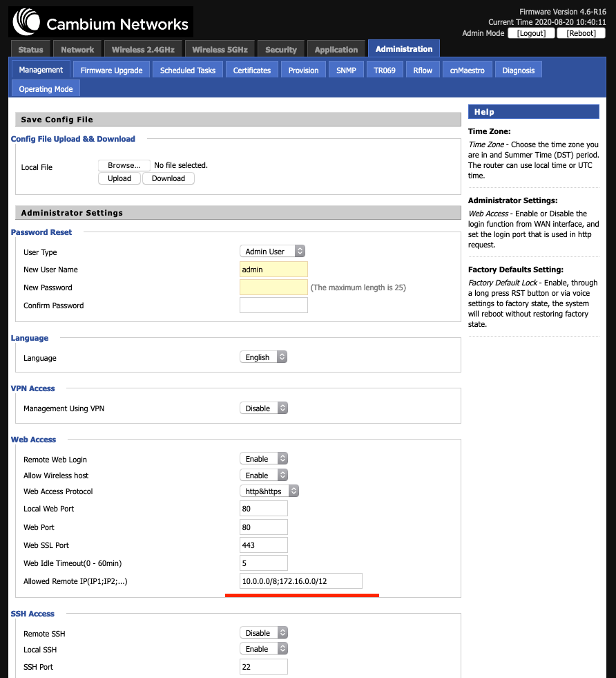Click the Logout button
The width and height of the screenshot is (616, 678).
[x=531, y=33]
